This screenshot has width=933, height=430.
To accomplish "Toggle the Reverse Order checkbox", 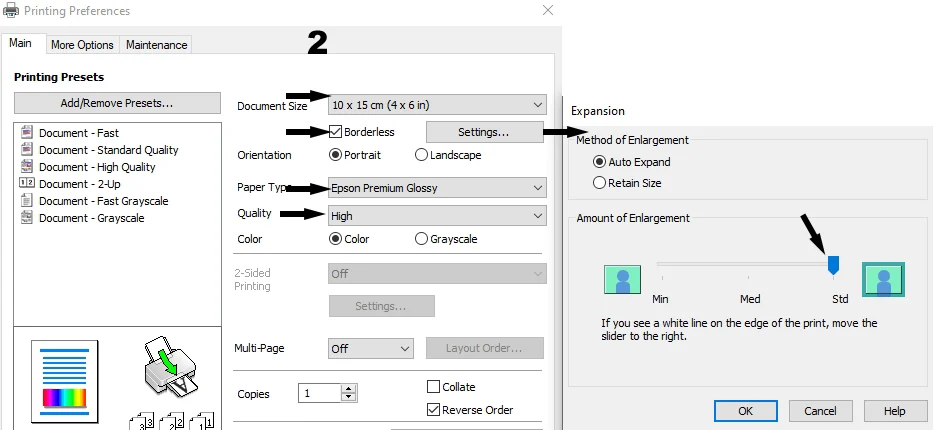I will pos(433,409).
